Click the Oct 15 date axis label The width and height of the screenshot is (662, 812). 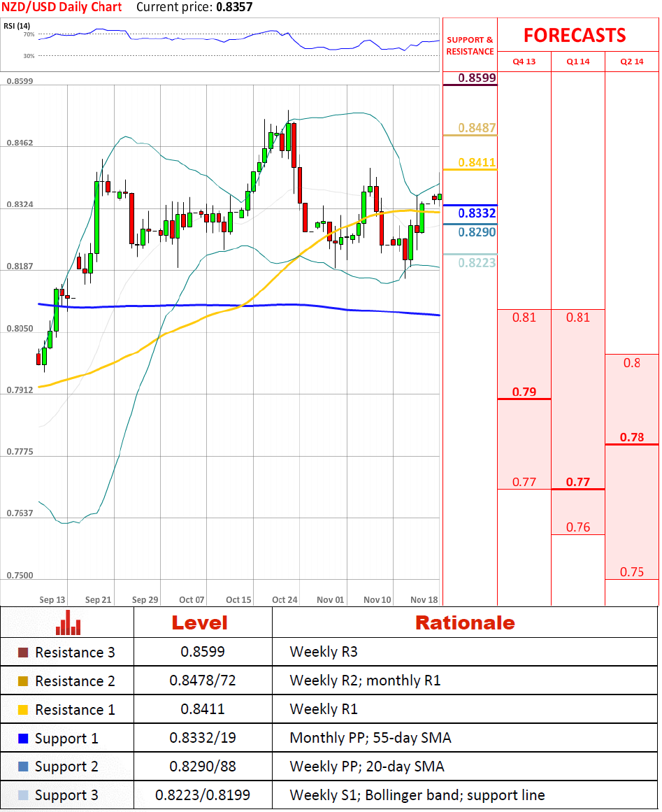point(238,599)
